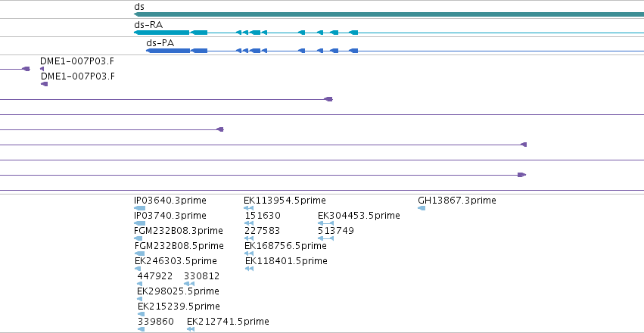Screen dimensions: 644x333
Task: Click the EK246303.5prime arrow glyph
Action: tap(138, 269)
